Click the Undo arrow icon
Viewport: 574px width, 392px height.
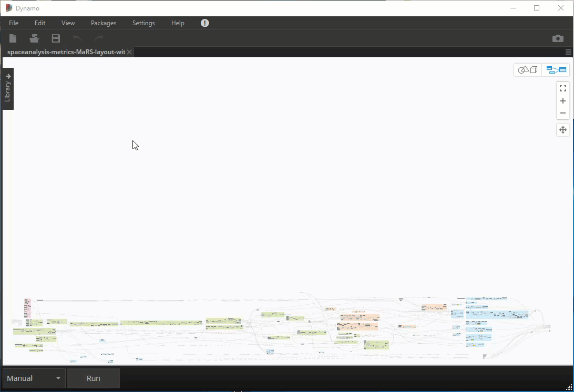[x=77, y=38]
